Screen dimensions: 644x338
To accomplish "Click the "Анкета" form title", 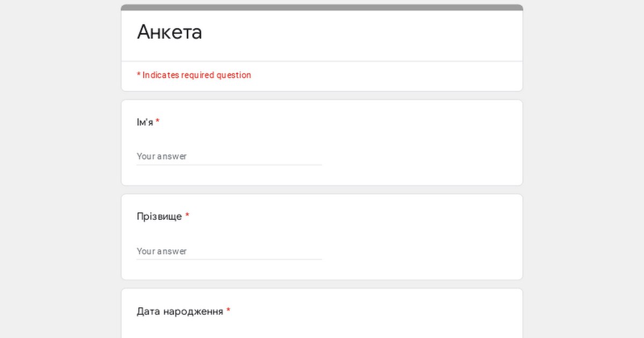I will (x=170, y=32).
